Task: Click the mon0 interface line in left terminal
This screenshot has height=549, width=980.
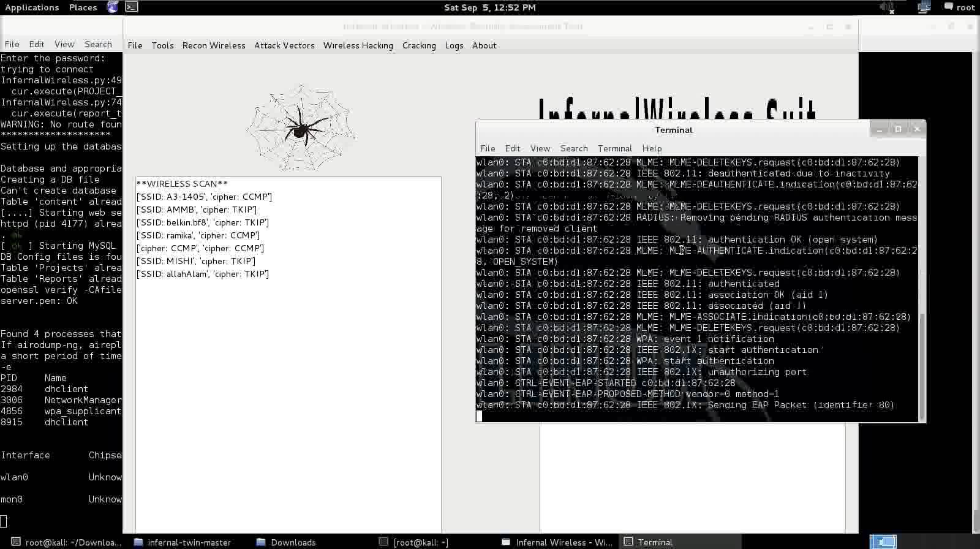Action: click(x=61, y=499)
